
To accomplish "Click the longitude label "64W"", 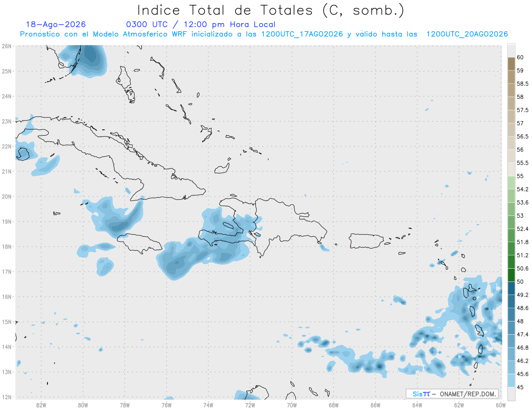I will click(x=417, y=405).
